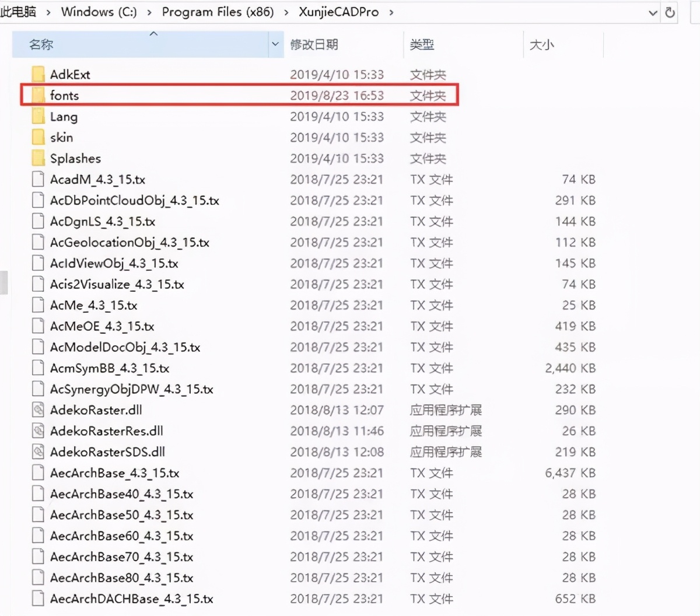
Task: Click the AdekoRaster.dll file icon
Action: click(38, 410)
